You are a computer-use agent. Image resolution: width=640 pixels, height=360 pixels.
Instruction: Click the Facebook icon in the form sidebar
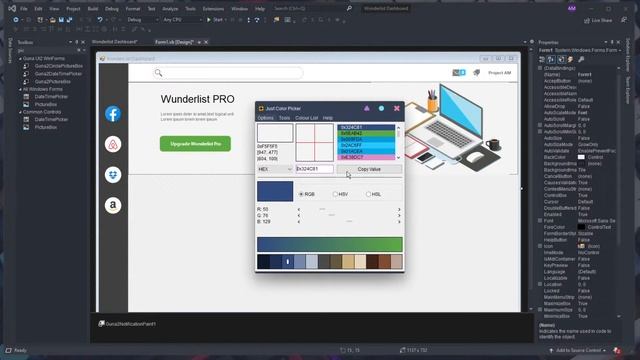tap(113, 113)
